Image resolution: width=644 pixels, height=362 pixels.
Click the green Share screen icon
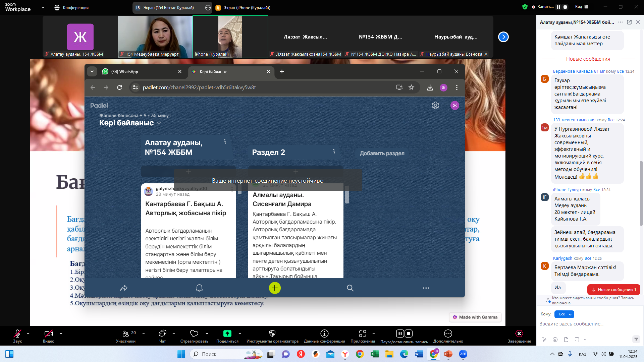click(227, 334)
